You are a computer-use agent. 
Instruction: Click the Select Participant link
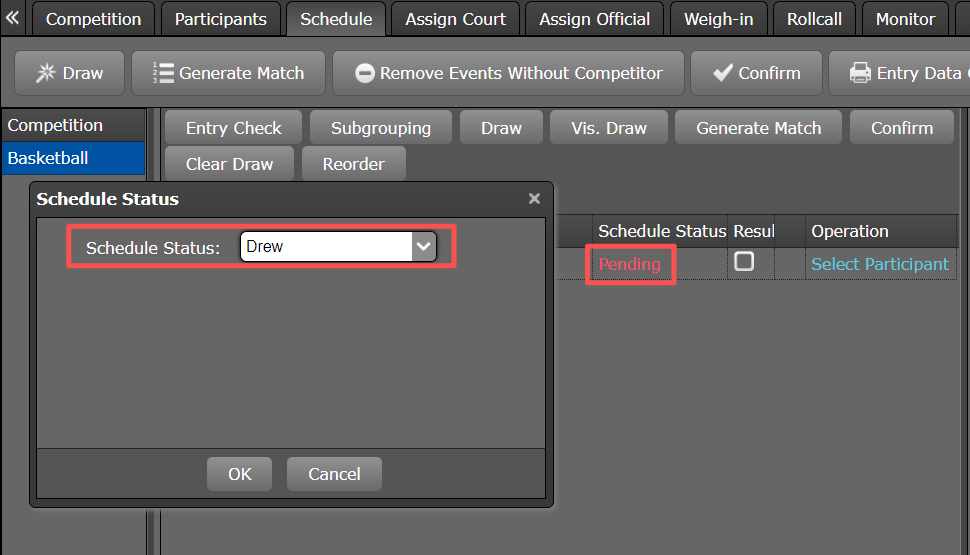879,264
